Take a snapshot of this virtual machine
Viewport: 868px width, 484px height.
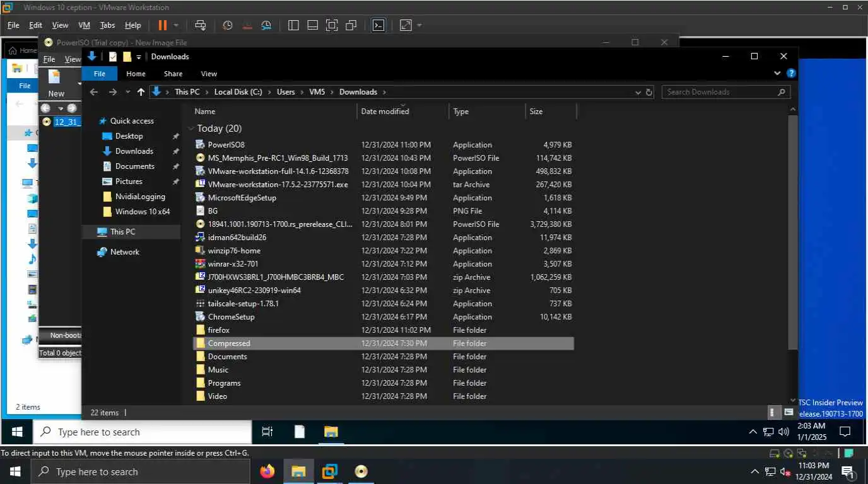tap(228, 25)
